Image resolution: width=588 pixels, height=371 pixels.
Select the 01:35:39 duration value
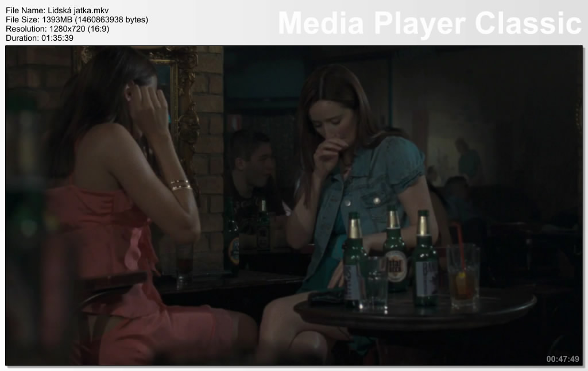click(57, 38)
